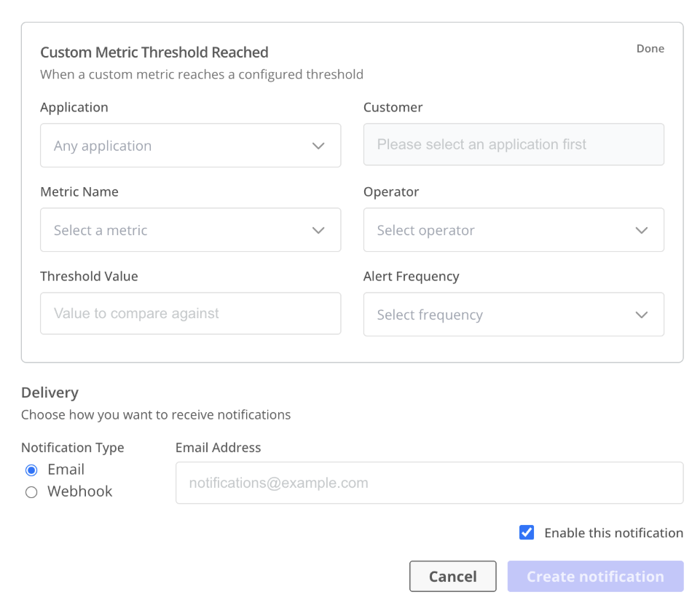Select the Webhook notification type radio button
692x616 pixels.
31,492
